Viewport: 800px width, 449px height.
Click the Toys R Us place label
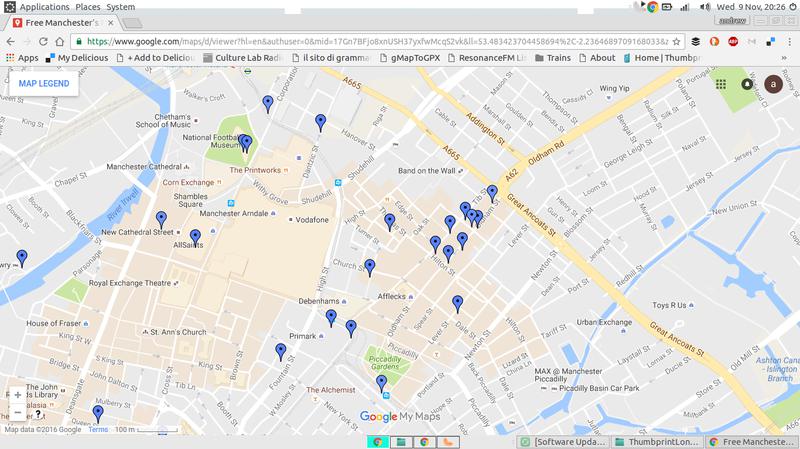pyautogui.click(x=669, y=305)
